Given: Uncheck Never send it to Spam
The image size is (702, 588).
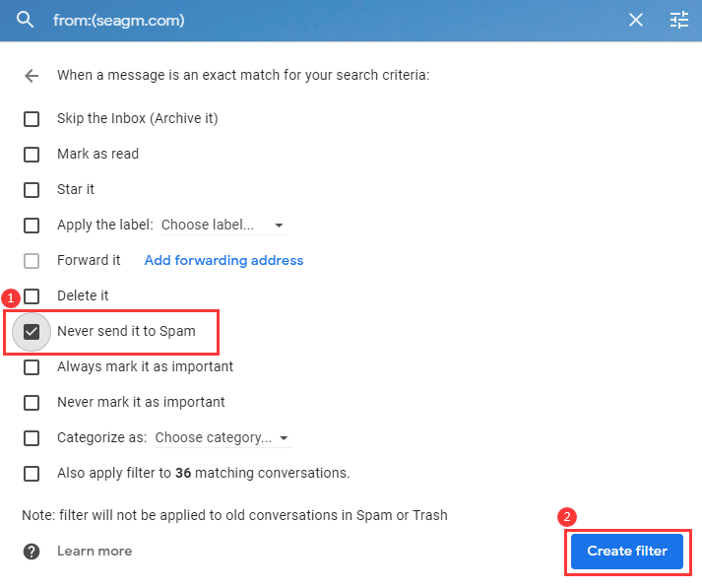Looking at the screenshot, I should (x=32, y=332).
